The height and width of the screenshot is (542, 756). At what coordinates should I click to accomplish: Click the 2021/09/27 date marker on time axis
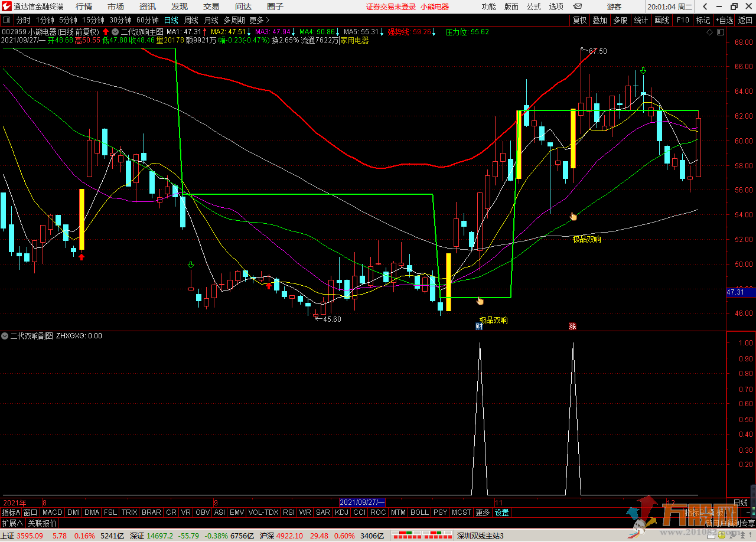(x=362, y=502)
